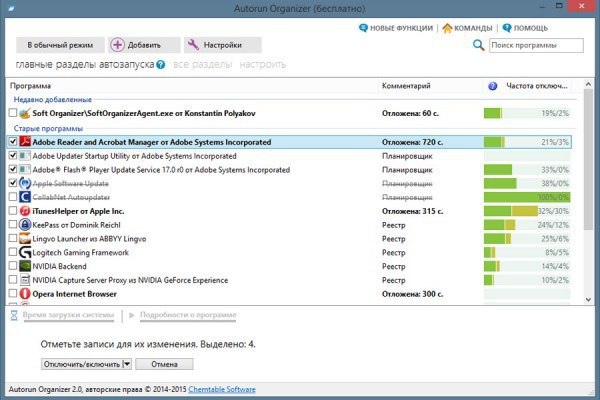Click the Logitech Gaming Framework icon
The height and width of the screenshot is (400, 600).
point(25,252)
